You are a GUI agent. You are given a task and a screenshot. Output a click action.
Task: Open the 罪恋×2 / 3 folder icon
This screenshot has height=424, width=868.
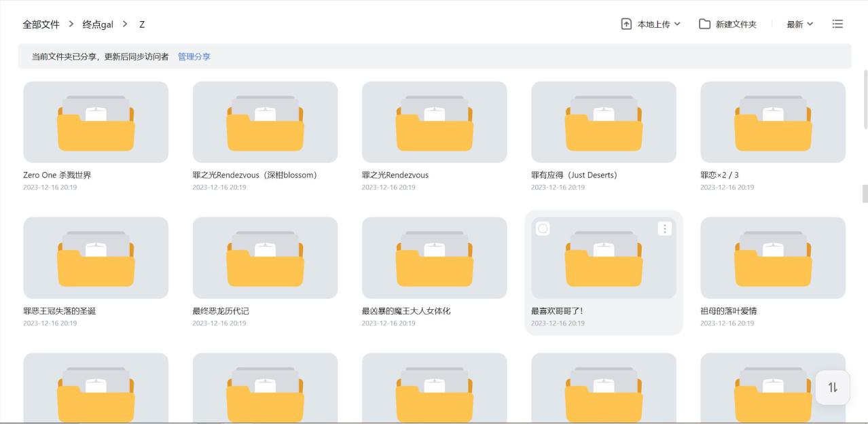(773, 122)
